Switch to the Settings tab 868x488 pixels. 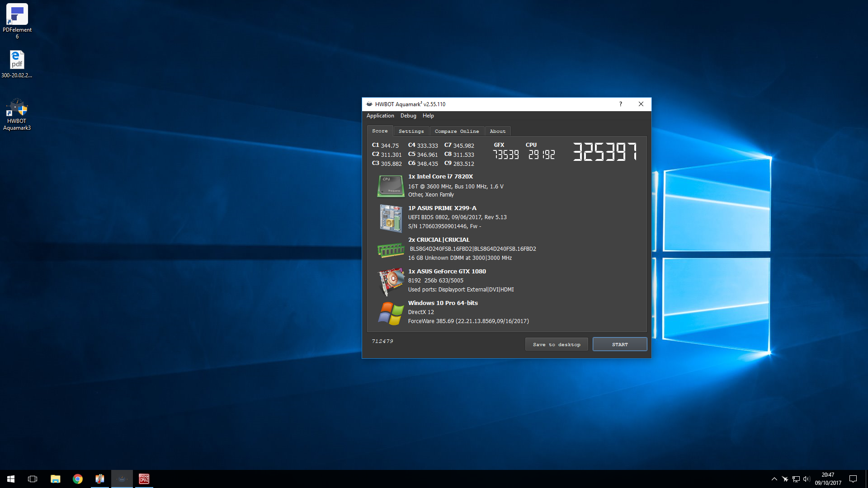(411, 131)
